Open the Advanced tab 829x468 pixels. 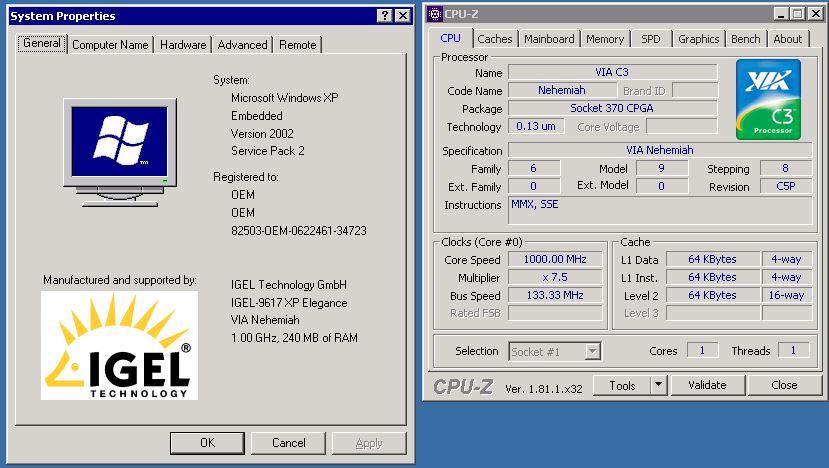(x=242, y=45)
